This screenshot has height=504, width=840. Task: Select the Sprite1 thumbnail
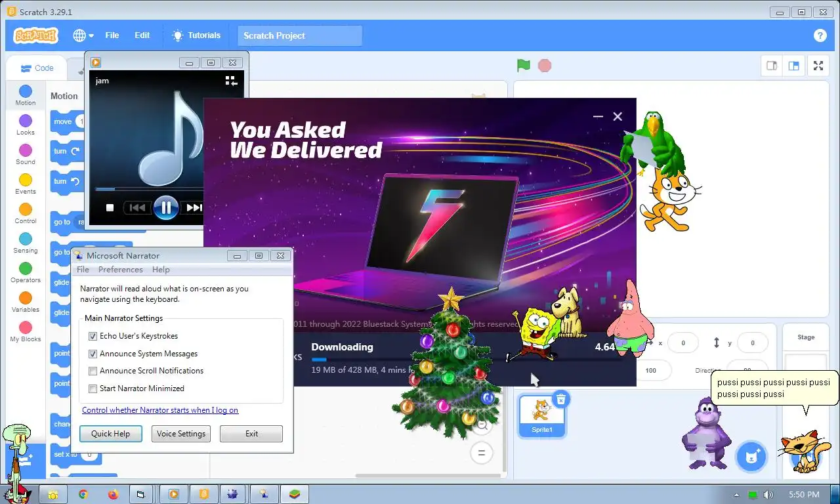tap(542, 416)
